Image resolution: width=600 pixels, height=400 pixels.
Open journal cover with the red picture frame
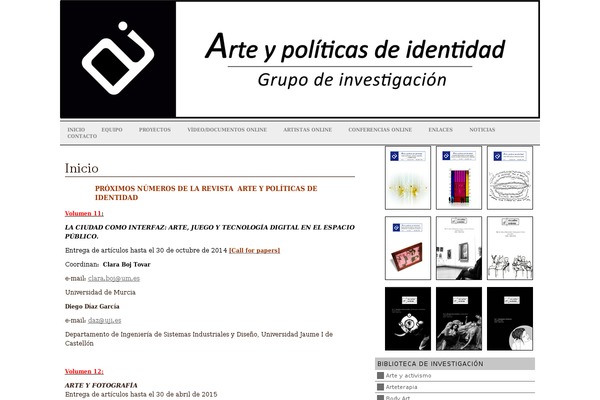(408, 248)
